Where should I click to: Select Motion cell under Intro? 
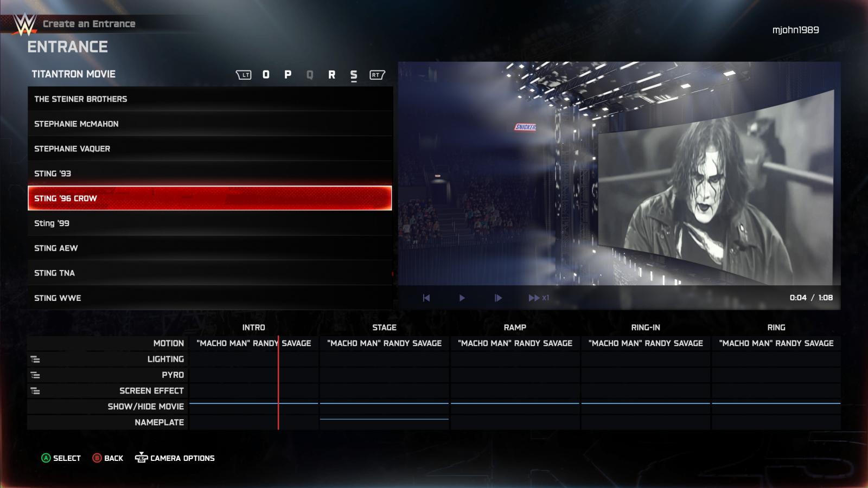click(254, 343)
